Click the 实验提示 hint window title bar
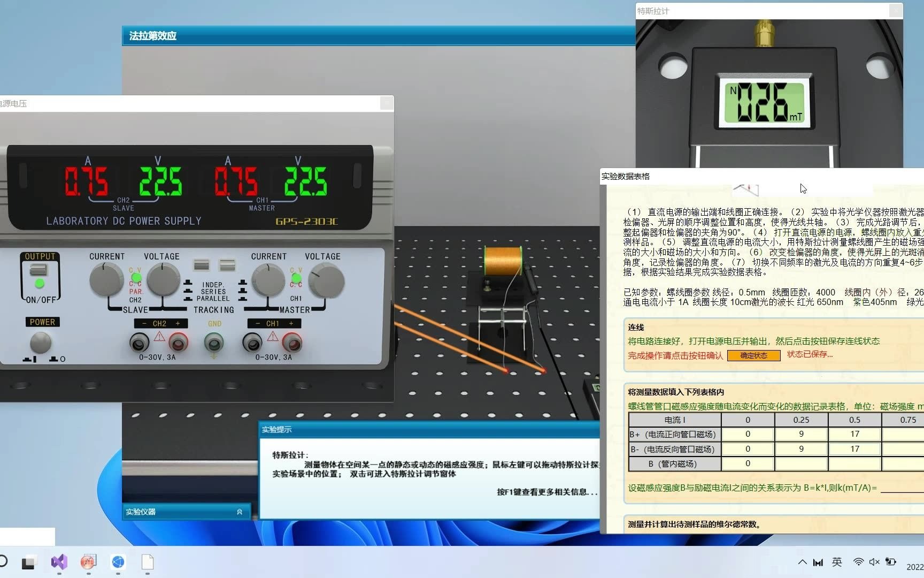This screenshot has width=924, height=578. tap(429, 430)
